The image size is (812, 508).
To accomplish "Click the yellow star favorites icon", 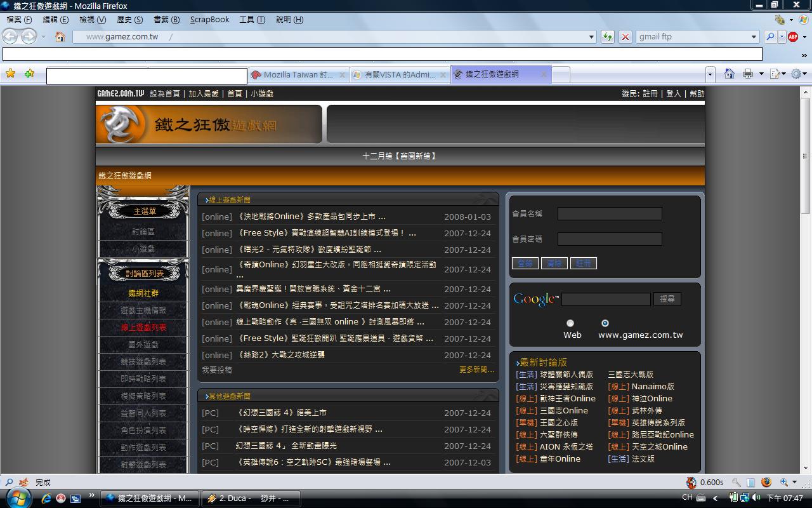I will pos(11,74).
